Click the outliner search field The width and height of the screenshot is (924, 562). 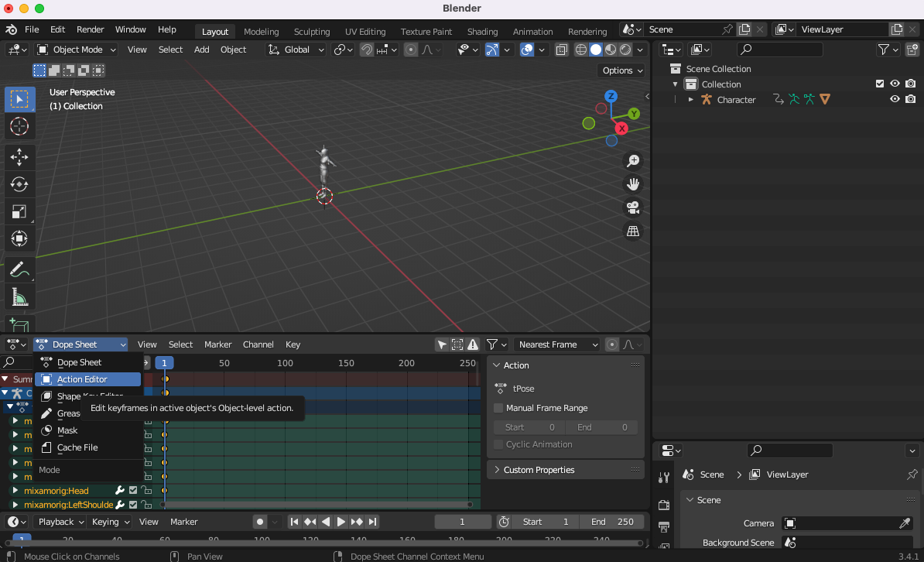pyautogui.click(x=779, y=50)
